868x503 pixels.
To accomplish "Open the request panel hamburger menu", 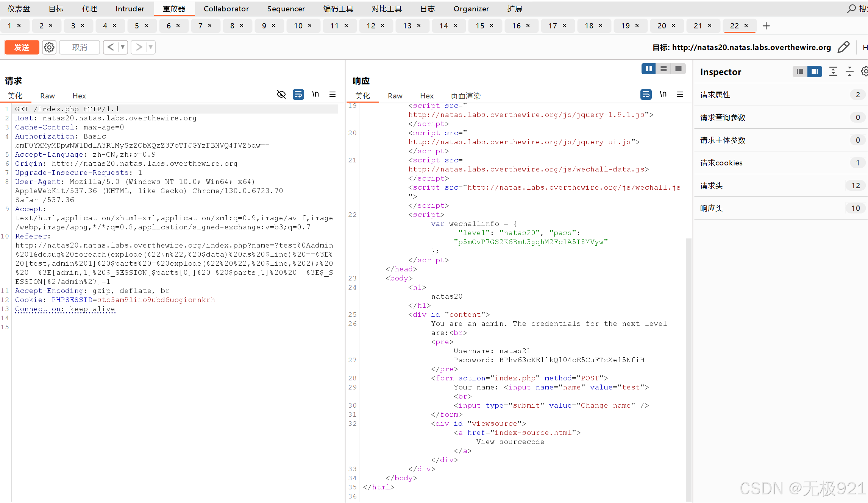I will point(333,94).
